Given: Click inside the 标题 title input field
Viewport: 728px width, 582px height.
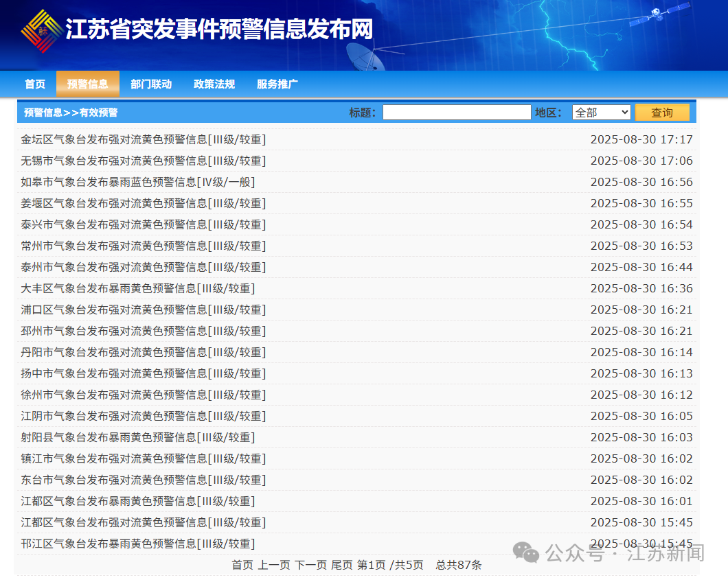Looking at the screenshot, I should pyautogui.click(x=458, y=112).
